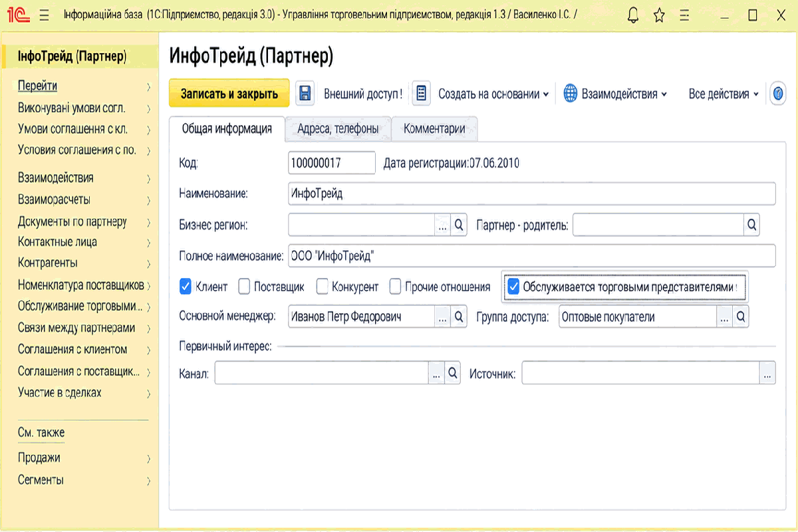Image resolution: width=798 pixels, height=532 pixels.
Task: Search Бизнес регион with magnifier icon
Action: pyautogui.click(x=459, y=225)
